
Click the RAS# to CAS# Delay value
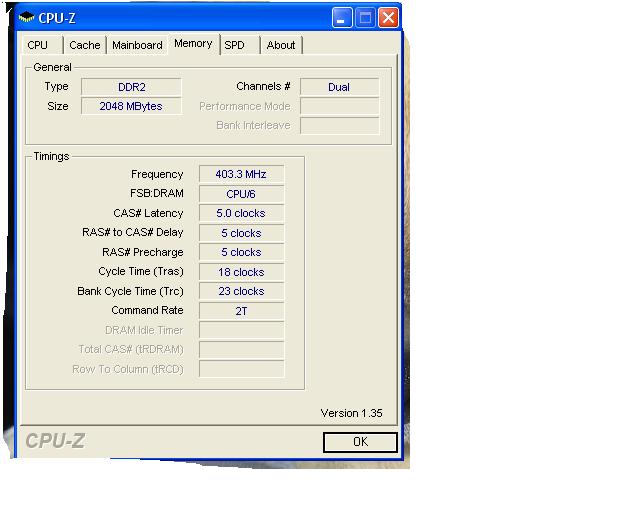click(x=241, y=233)
